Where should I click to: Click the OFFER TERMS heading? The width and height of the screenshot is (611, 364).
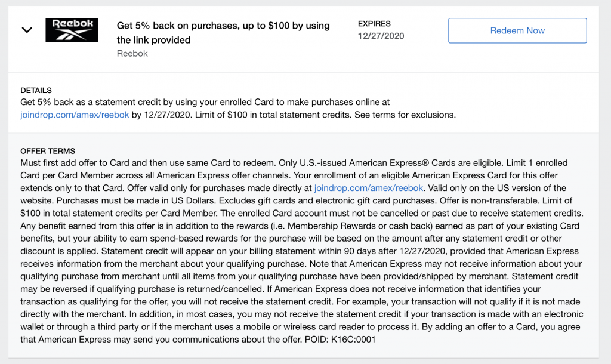pos(48,151)
